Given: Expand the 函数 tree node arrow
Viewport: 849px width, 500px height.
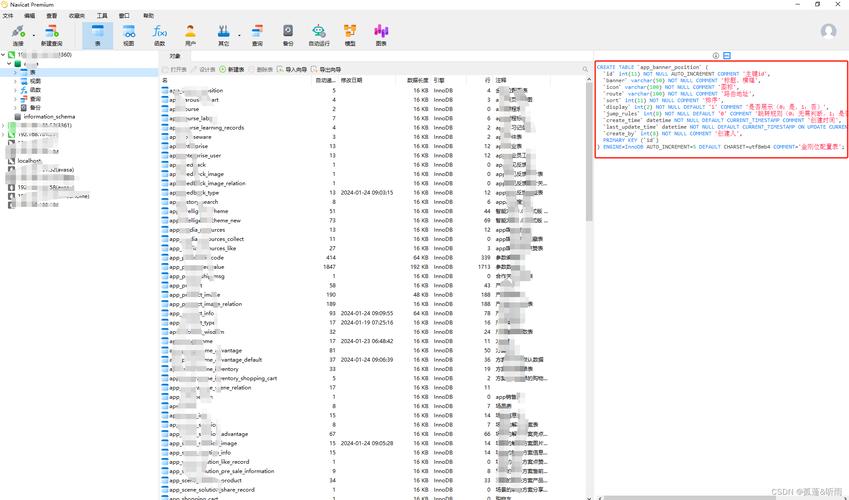Looking at the screenshot, I should pos(15,90).
